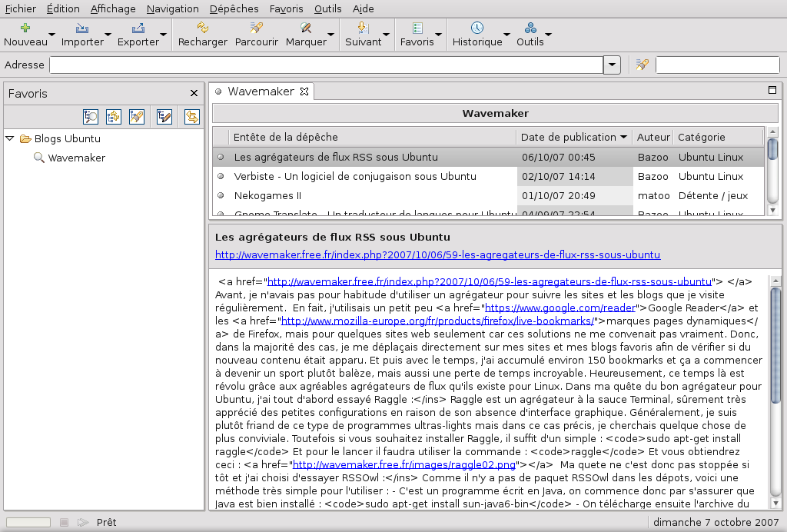Click the Marquer highlighter icon
The height and width of the screenshot is (532, 787).
coord(306,28)
